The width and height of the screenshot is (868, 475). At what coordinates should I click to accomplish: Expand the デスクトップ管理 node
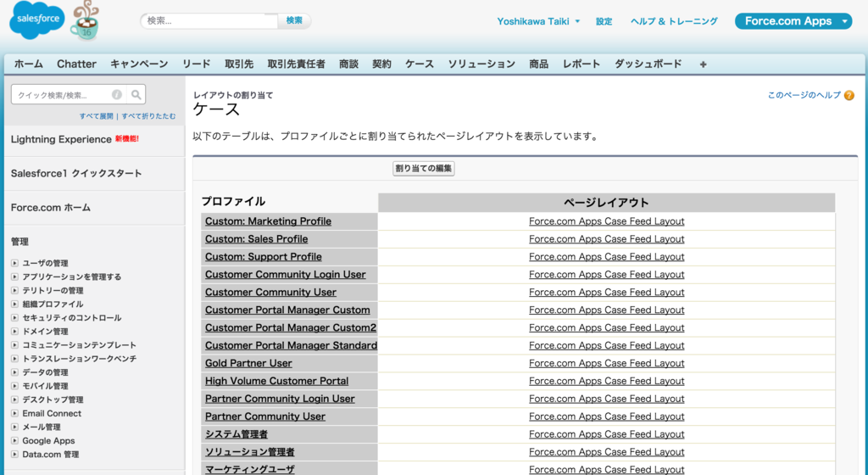[15, 400]
